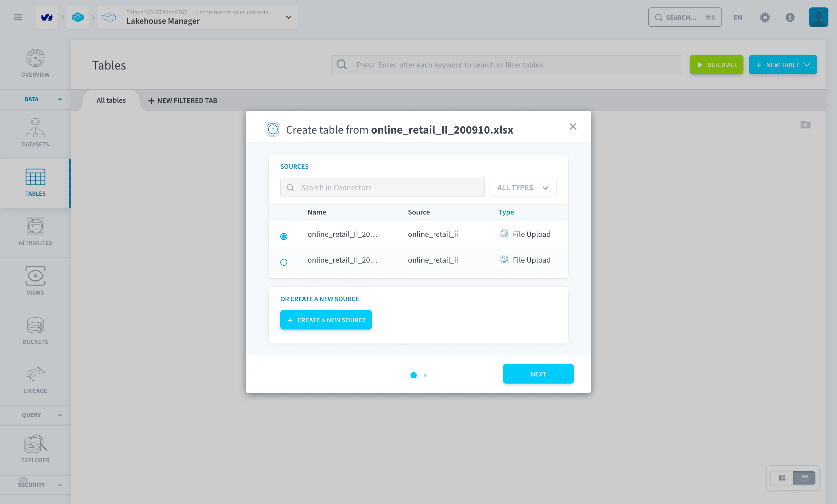The width and height of the screenshot is (837, 504).
Task: Click the blue cube project breadcrumb icon
Action: click(x=78, y=17)
